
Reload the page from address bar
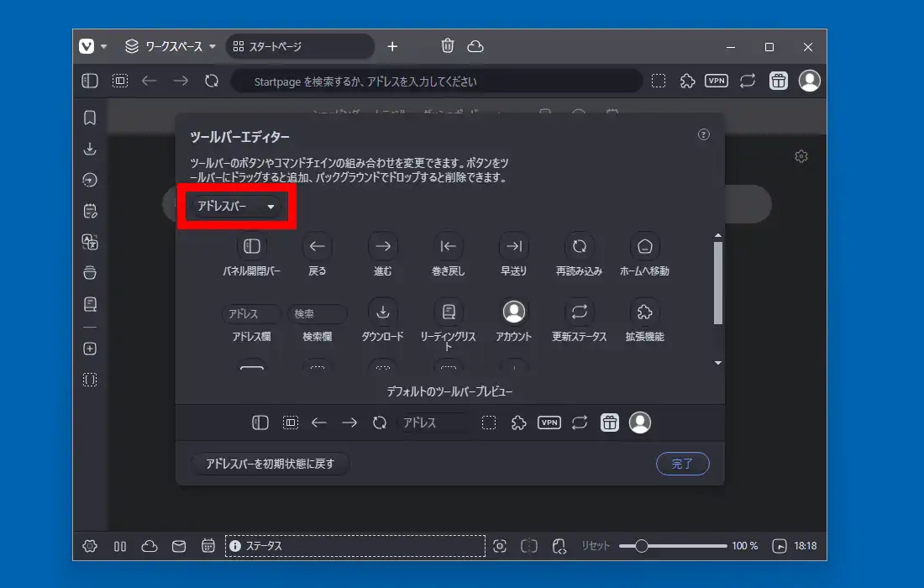[x=212, y=81]
